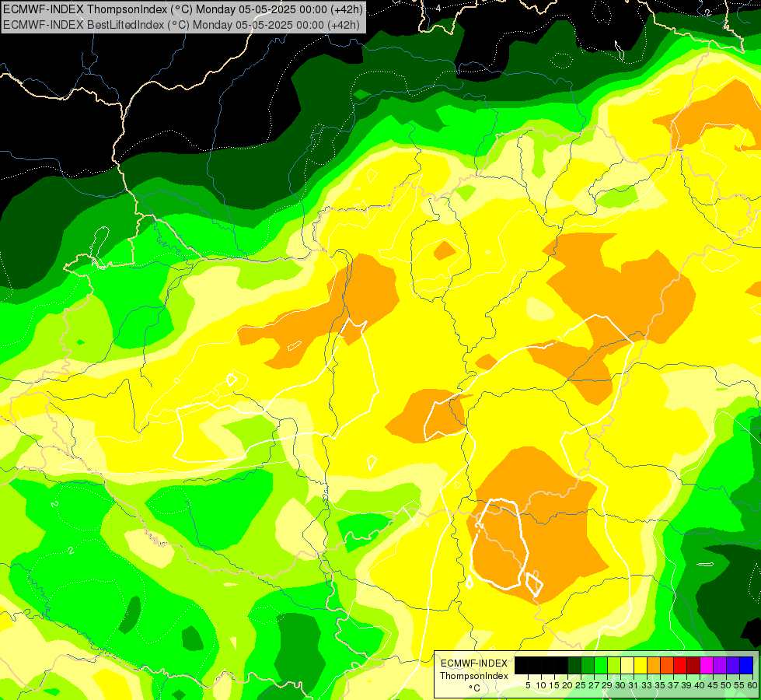Click legend tick value 40
This screenshot has width=761, height=700.
point(700,685)
